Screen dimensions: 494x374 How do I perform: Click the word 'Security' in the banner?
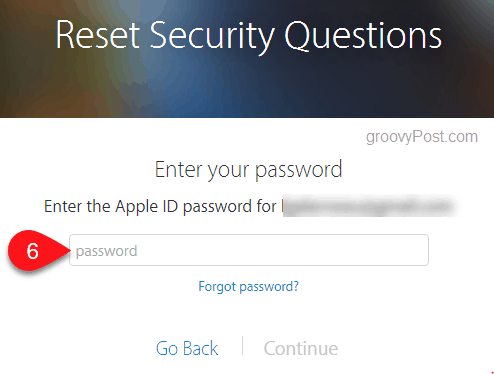tap(212, 37)
